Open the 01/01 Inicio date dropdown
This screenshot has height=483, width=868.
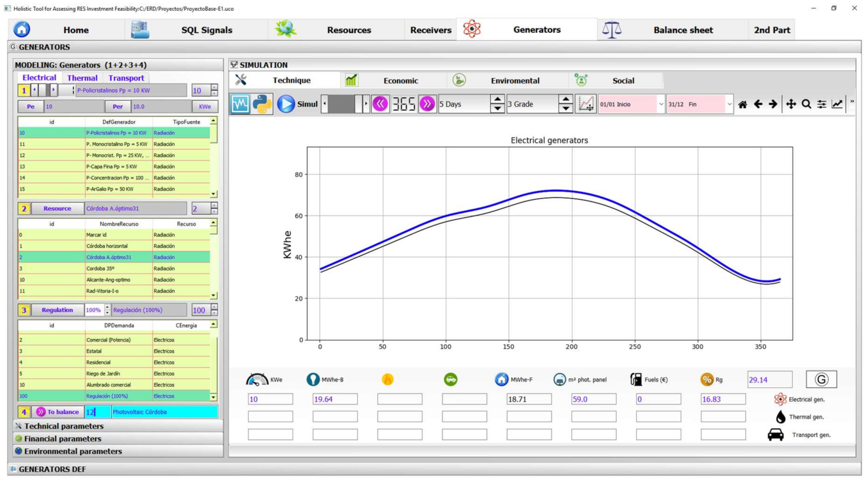click(x=661, y=104)
